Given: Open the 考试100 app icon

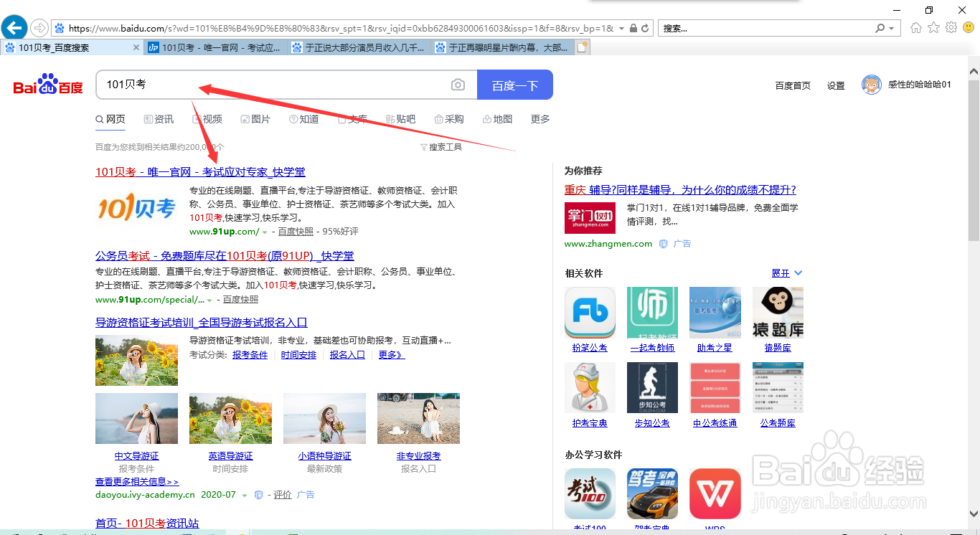Looking at the screenshot, I should (x=590, y=494).
